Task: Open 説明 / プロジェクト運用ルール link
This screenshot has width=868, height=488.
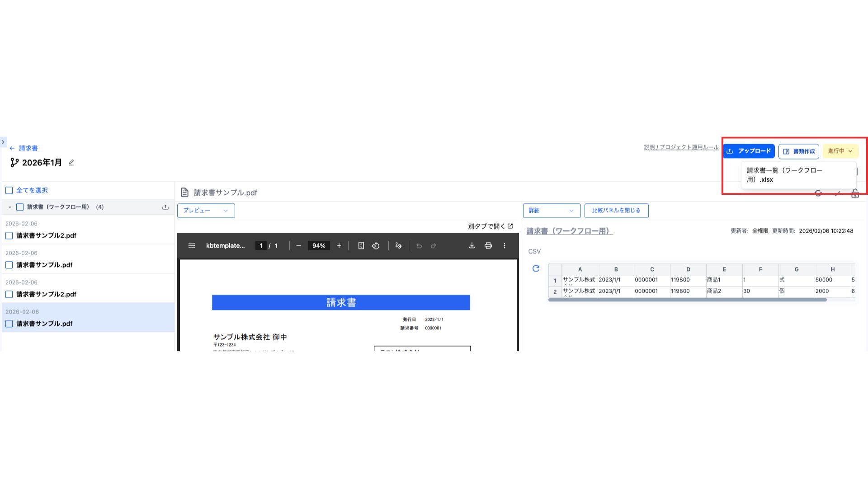Action: coord(681,147)
